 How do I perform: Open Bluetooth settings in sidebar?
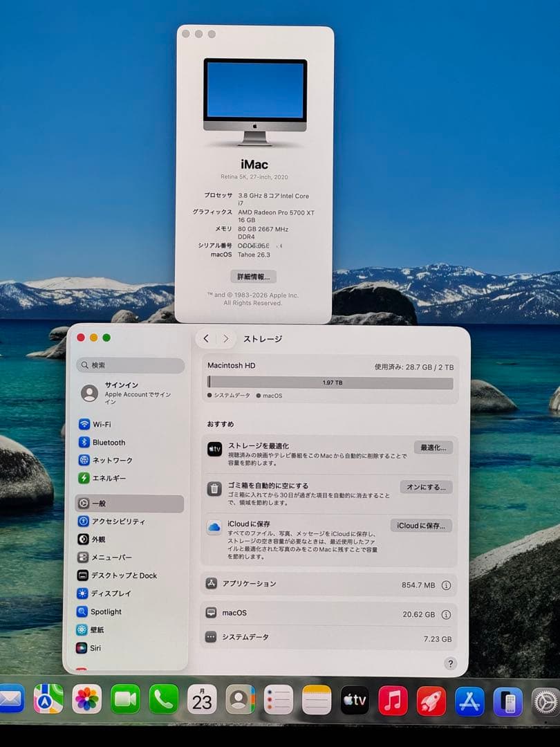coord(102,442)
